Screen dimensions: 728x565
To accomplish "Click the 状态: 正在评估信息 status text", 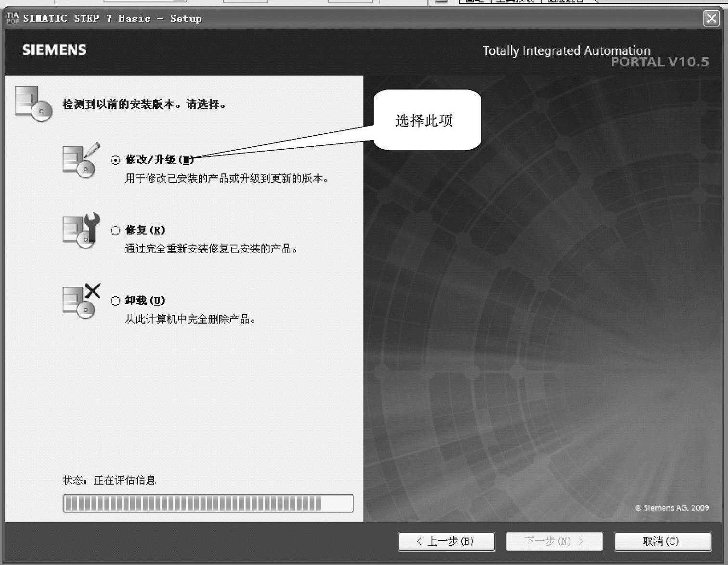I will [109, 480].
